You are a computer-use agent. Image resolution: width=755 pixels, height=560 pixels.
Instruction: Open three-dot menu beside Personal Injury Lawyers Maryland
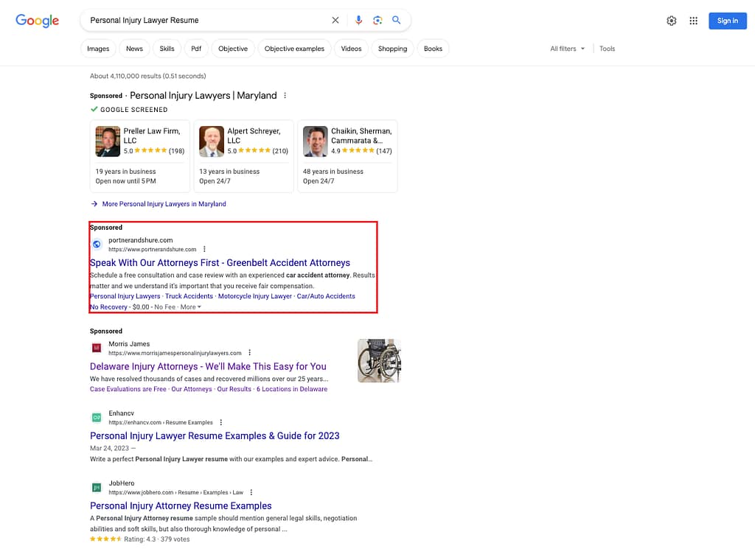285,95
